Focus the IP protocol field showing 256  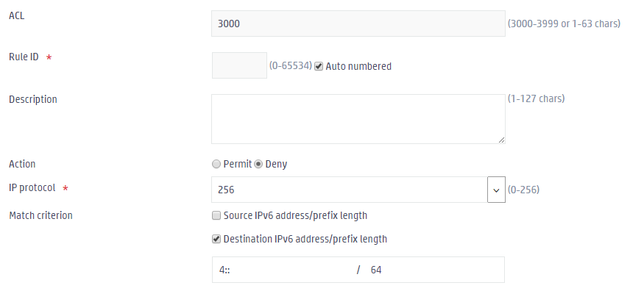(350, 190)
